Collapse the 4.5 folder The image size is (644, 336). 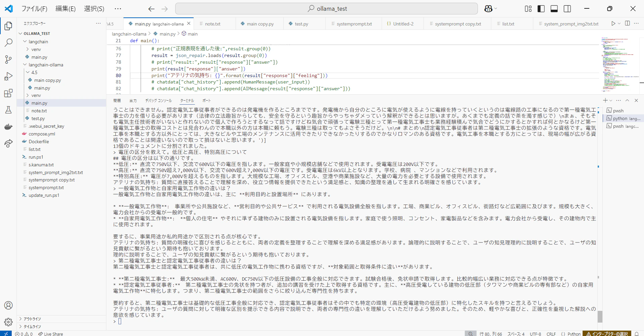point(28,72)
